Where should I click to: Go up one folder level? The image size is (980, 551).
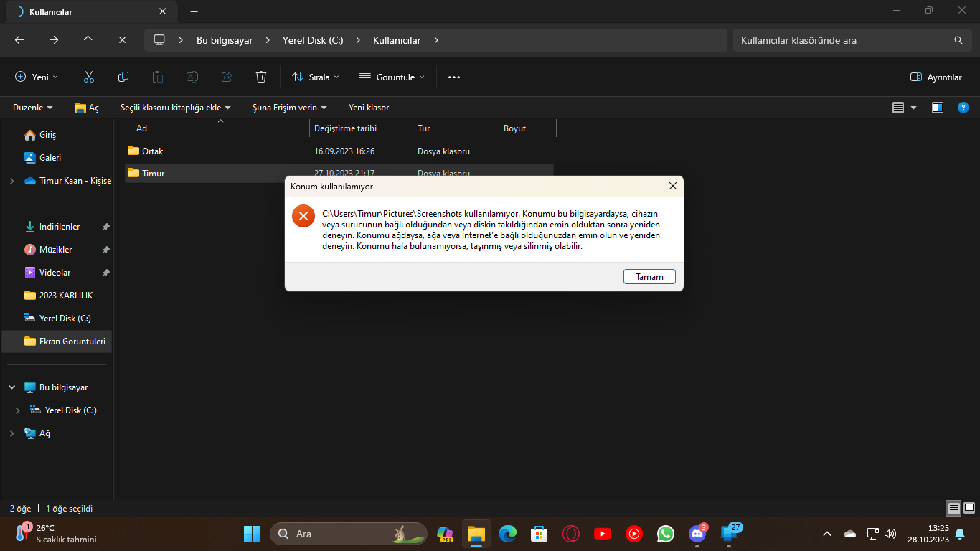pos(88,40)
